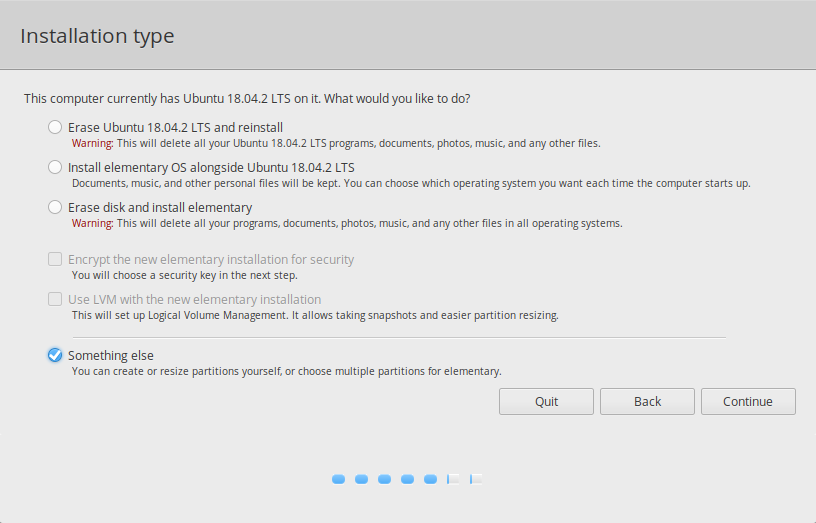This screenshot has width=816, height=523.
Task: Click text 'Documents, music, and other personal files'
Action: [175, 183]
